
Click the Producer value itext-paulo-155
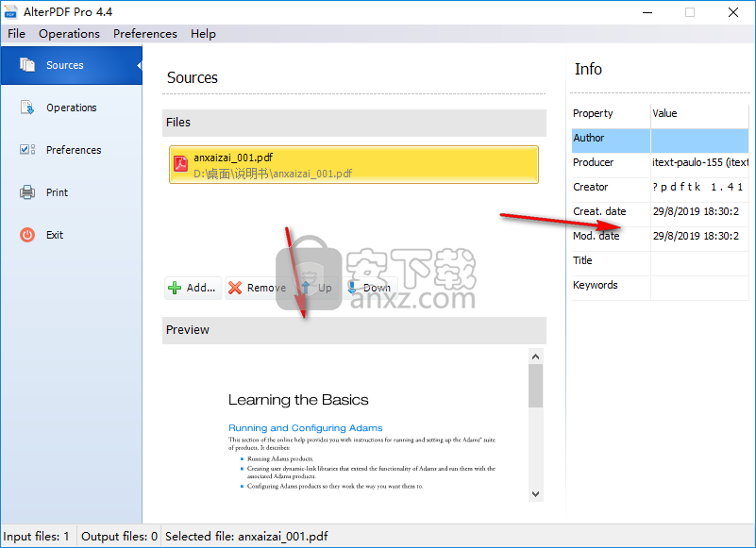click(x=699, y=163)
